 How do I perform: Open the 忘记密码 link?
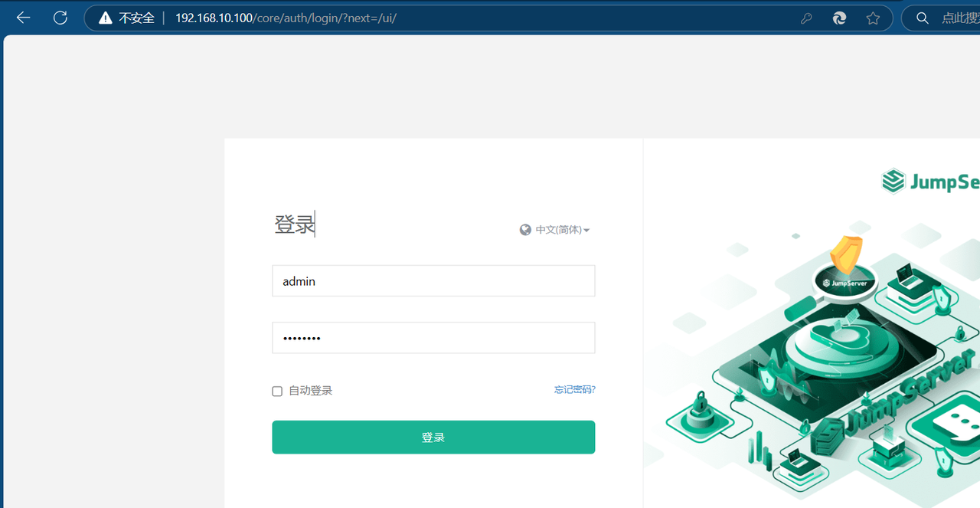(574, 389)
